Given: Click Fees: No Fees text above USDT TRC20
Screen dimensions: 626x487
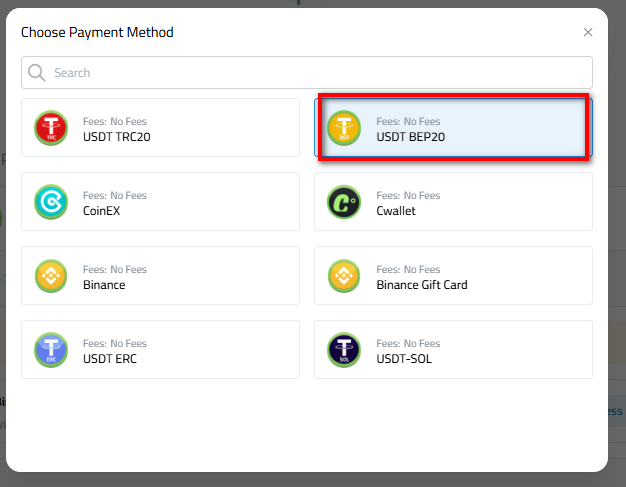Looking at the screenshot, I should (x=115, y=121).
